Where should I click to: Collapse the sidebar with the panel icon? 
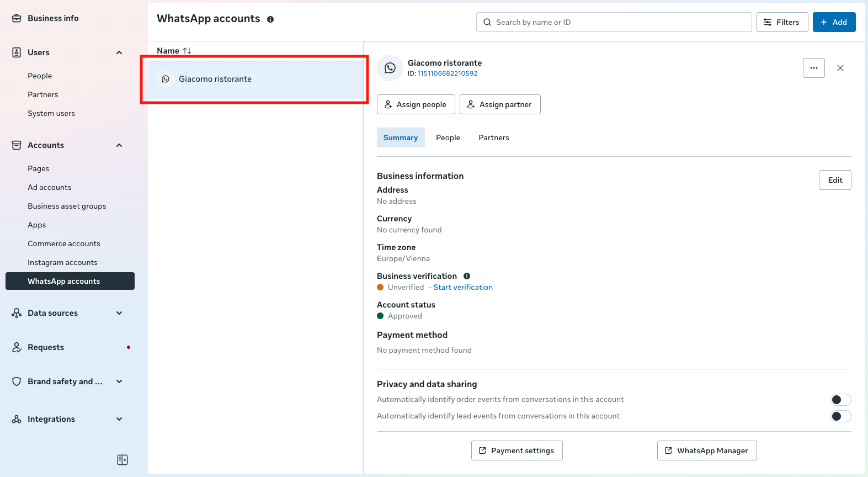(123, 460)
